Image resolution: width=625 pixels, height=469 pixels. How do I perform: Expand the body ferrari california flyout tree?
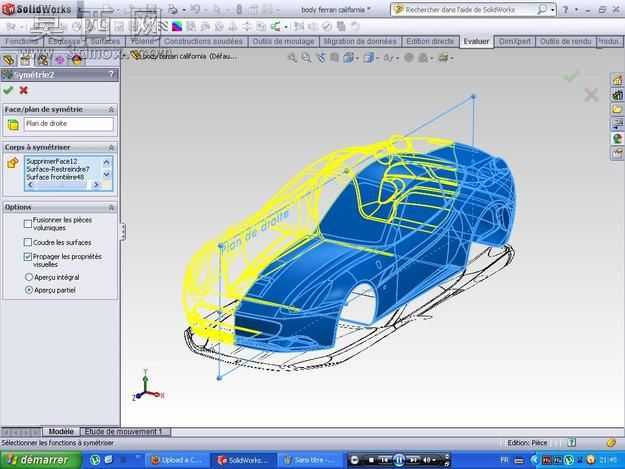pos(125,56)
